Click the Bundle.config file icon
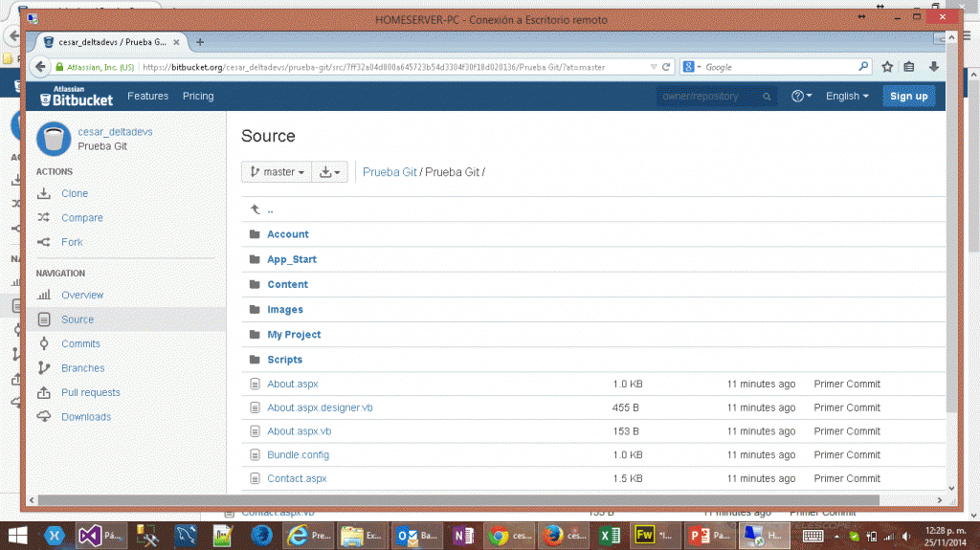Screen dimensions: 980x550 [255, 455]
